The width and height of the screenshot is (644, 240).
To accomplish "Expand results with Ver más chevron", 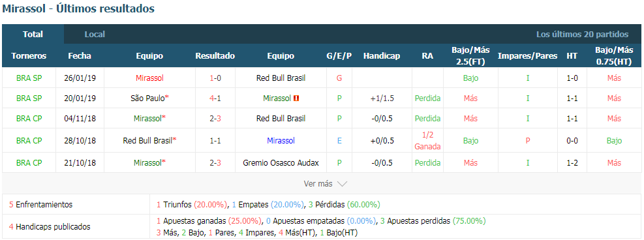I will [x=342, y=184].
